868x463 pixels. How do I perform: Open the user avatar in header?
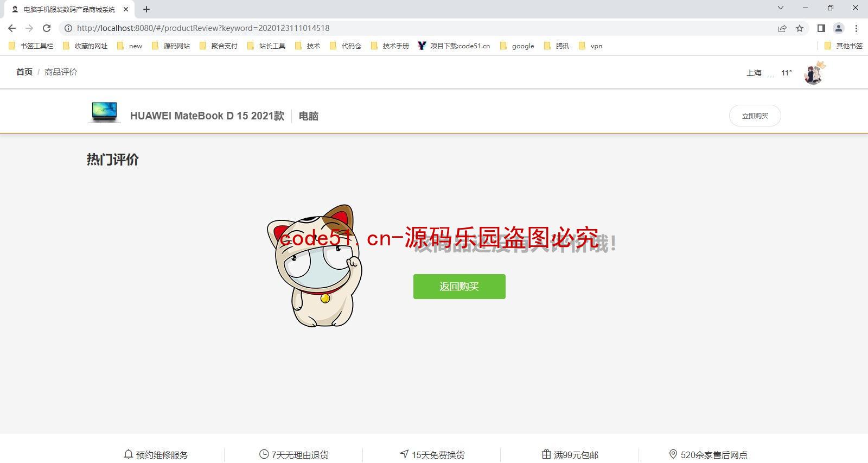[x=814, y=73]
